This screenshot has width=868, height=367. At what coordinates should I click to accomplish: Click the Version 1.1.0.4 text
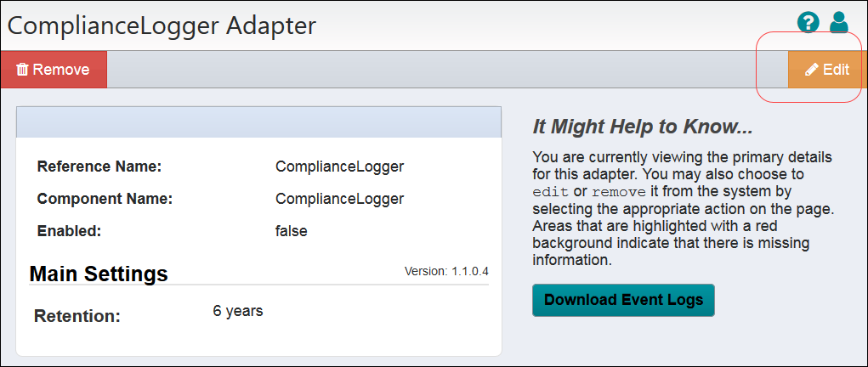[446, 271]
